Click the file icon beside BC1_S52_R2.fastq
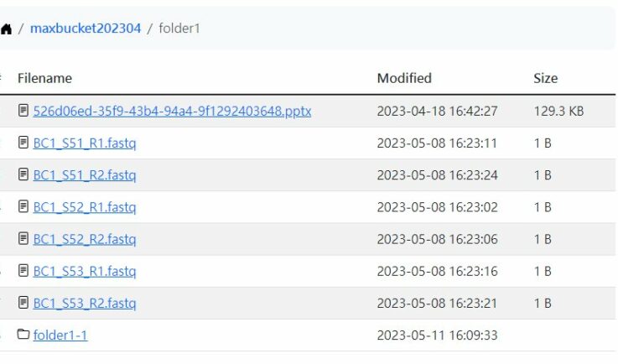Viewport: 618px width, 364px height. [x=23, y=239]
